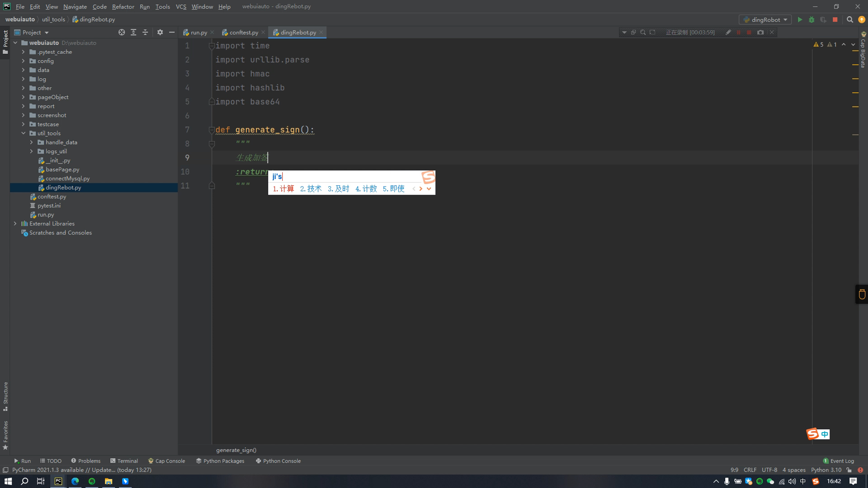Open Windows Start menu
This screenshot has width=868, height=488.
tap(8, 481)
